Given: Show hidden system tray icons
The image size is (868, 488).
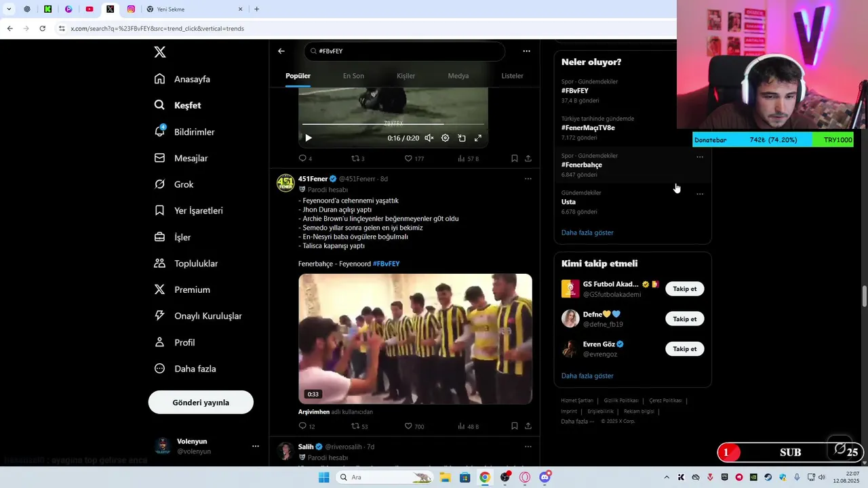Looking at the screenshot, I should click(x=667, y=477).
